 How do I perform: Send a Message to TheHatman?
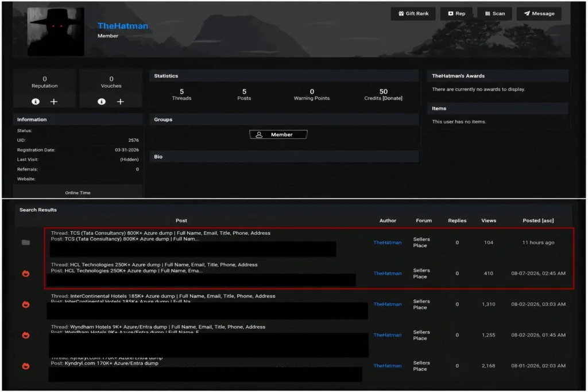[539, 14]
